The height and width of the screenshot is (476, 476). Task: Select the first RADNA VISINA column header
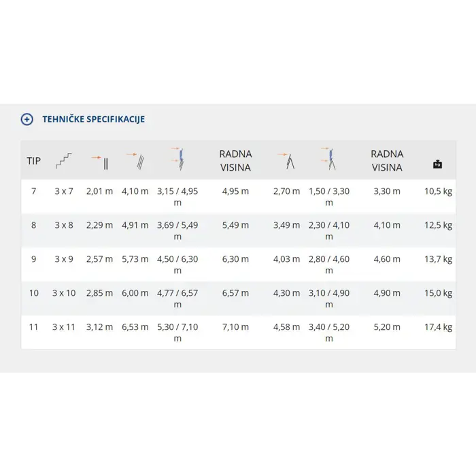(x=235, y=160)
